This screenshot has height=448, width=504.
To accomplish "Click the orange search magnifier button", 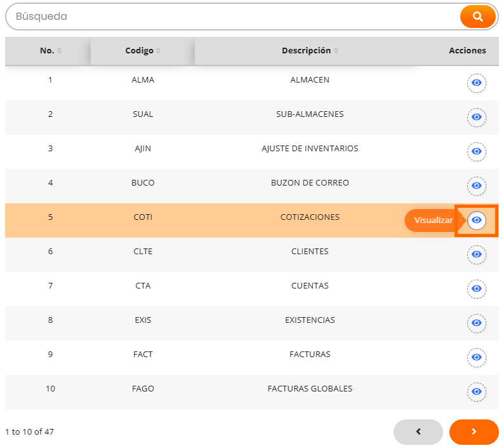I will pyautogui.click(x=477, y=17).
